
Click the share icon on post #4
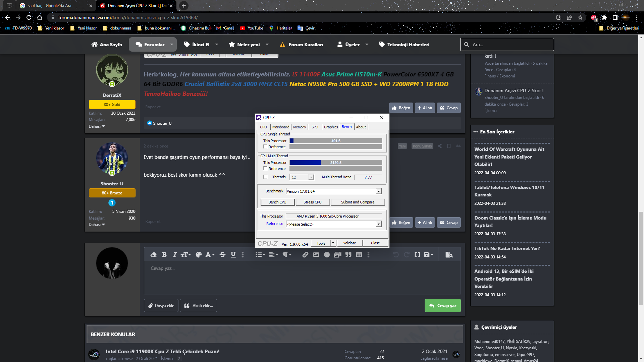[439, 146]
